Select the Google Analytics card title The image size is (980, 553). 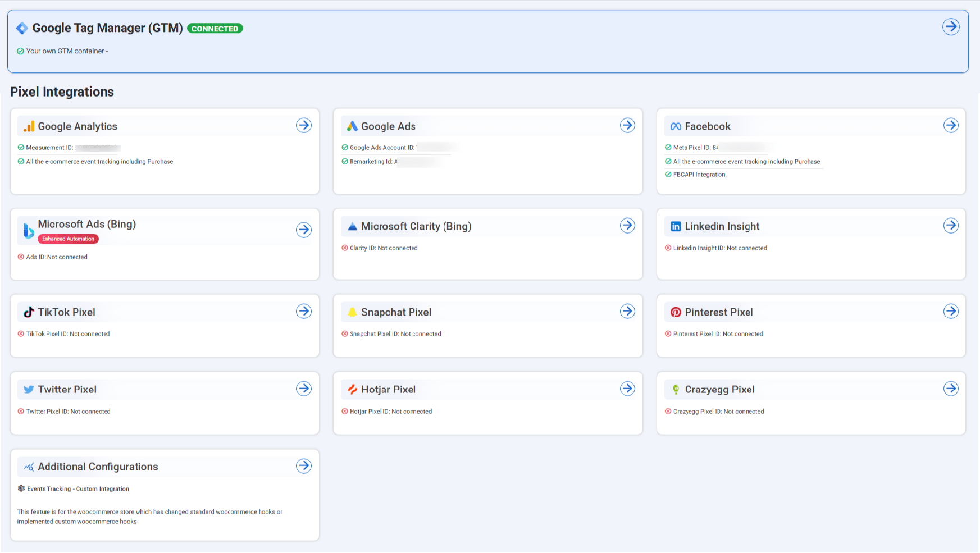(78, 127)
